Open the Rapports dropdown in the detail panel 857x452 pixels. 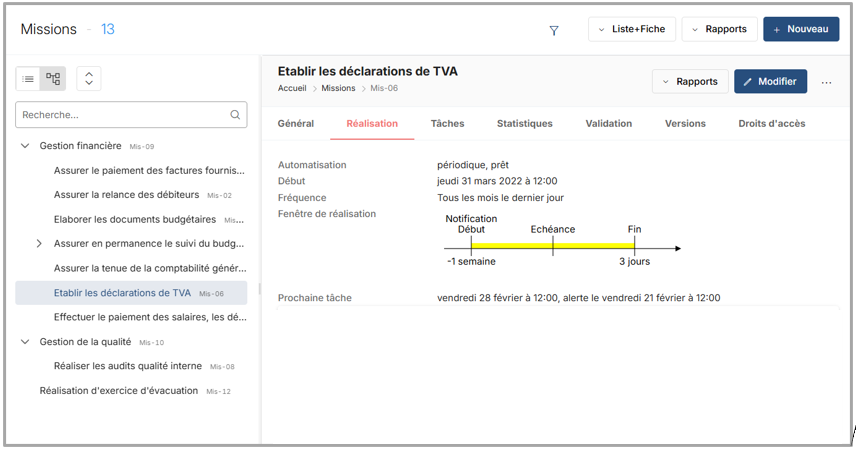(689, 82)
